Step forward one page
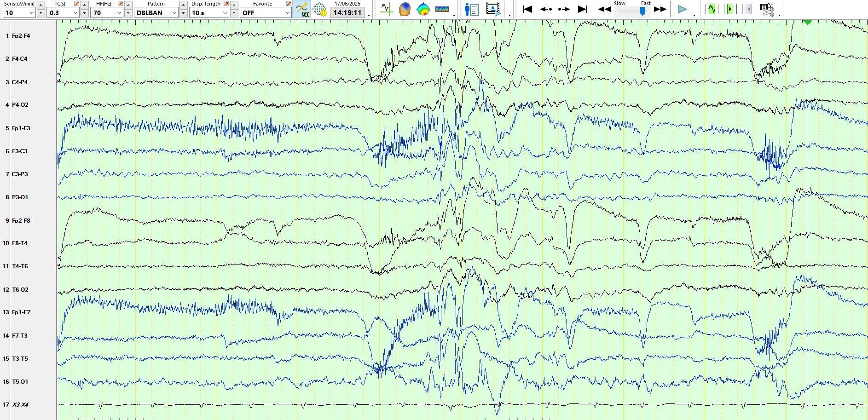Viewport: 868px width, 420px height. click(x=564, y=9)
